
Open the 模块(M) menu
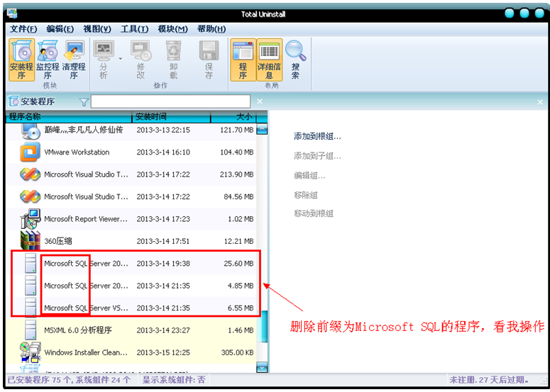(x=172, y=29)
